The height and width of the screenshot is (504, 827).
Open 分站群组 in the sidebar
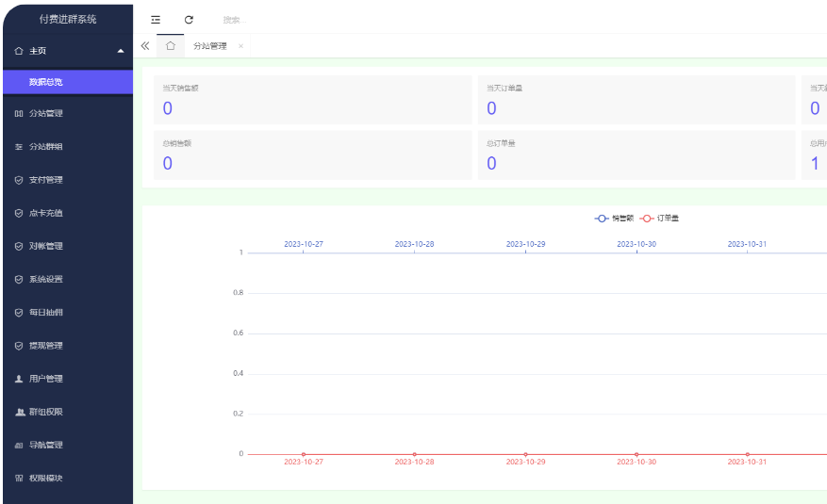click(x=45, y=147)
